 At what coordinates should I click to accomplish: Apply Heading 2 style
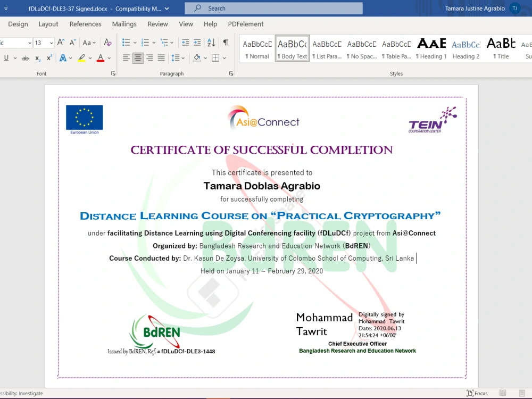point(466,48)
